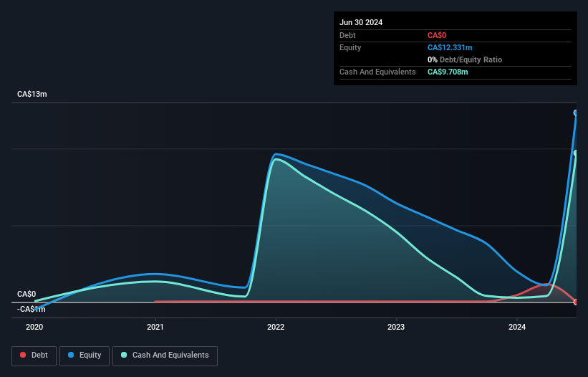Click the 2021 x-axis label
The height and width of the screenshot is (377, 588).
pyautogui.click(x=155, y=327)
